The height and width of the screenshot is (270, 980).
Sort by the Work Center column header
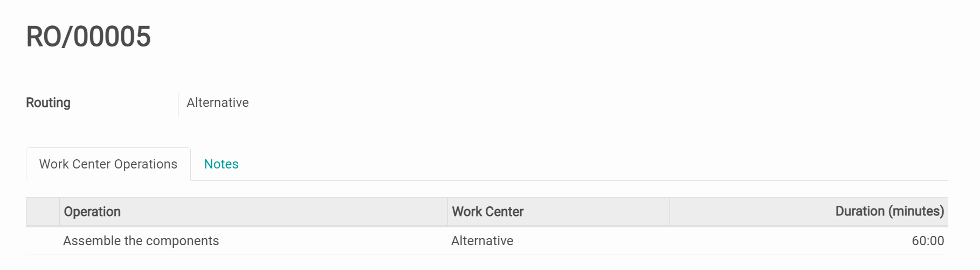(487, 212)
